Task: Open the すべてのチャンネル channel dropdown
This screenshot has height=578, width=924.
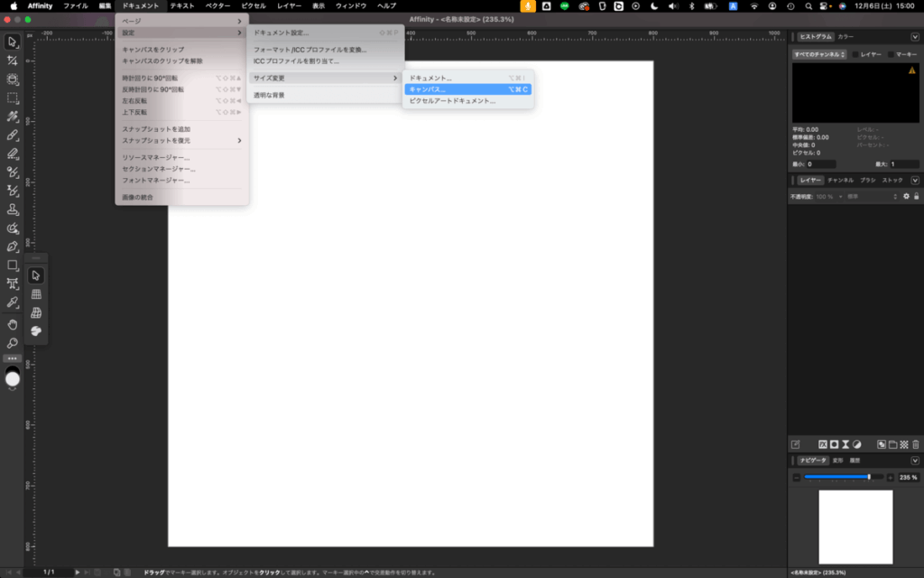Action: [x=819, y=55]
